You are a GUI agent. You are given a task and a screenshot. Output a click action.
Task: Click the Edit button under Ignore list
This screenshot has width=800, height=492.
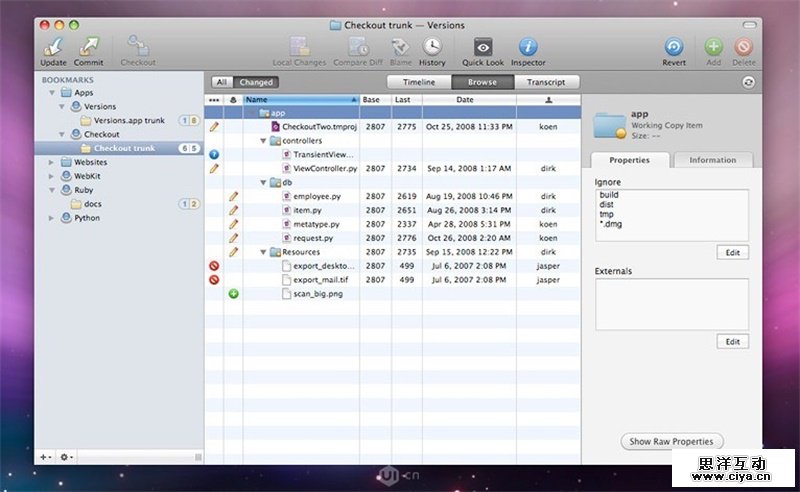(x=732, y=252)
